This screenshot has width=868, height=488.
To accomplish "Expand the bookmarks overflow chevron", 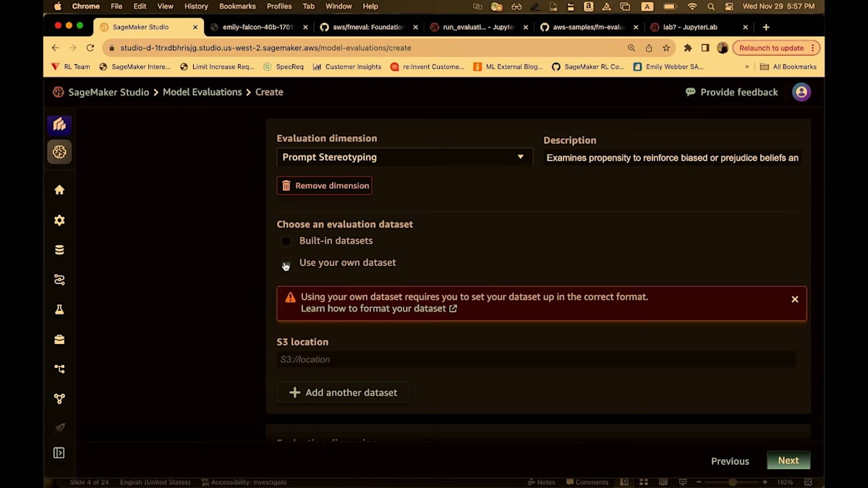I will tap(747, 67).
